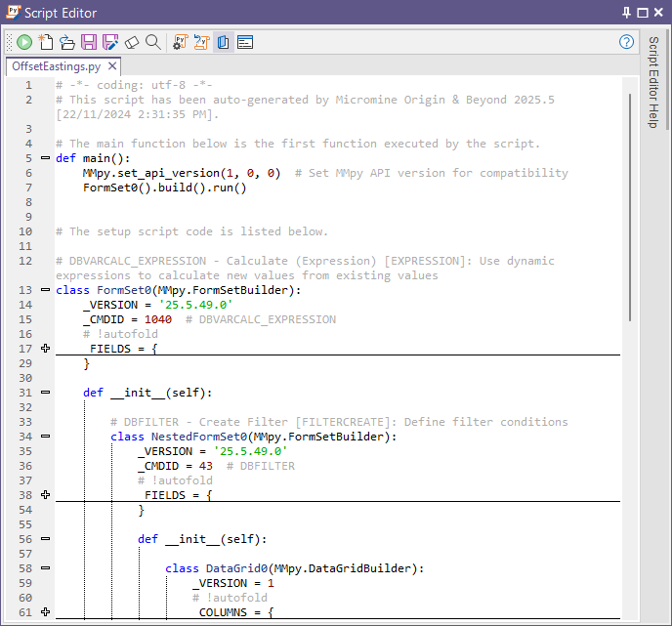Collapse the __init__ block at line 56
Screen dimensions: 672x626
(x=46, y=539)
